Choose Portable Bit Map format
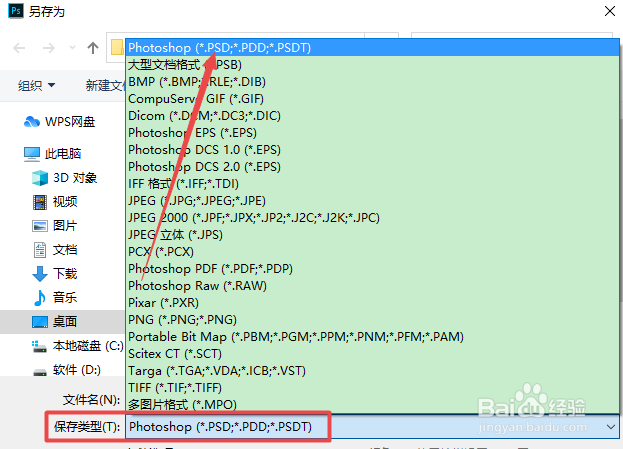623x449 pixels. (x=372, y=337)
